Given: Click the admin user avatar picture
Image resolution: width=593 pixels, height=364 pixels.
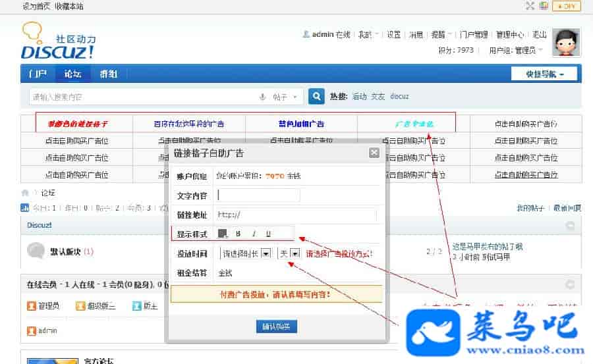Looking at the screenshot, I should (x=565, y=43).
